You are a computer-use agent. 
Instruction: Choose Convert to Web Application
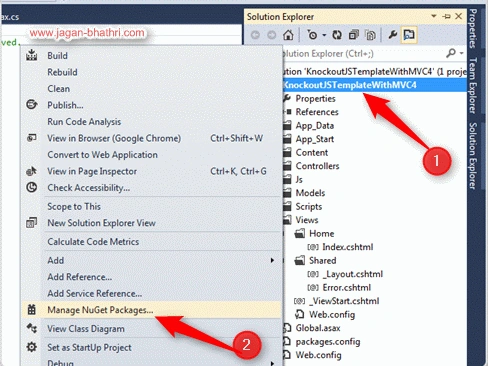[x=152, y=155]
